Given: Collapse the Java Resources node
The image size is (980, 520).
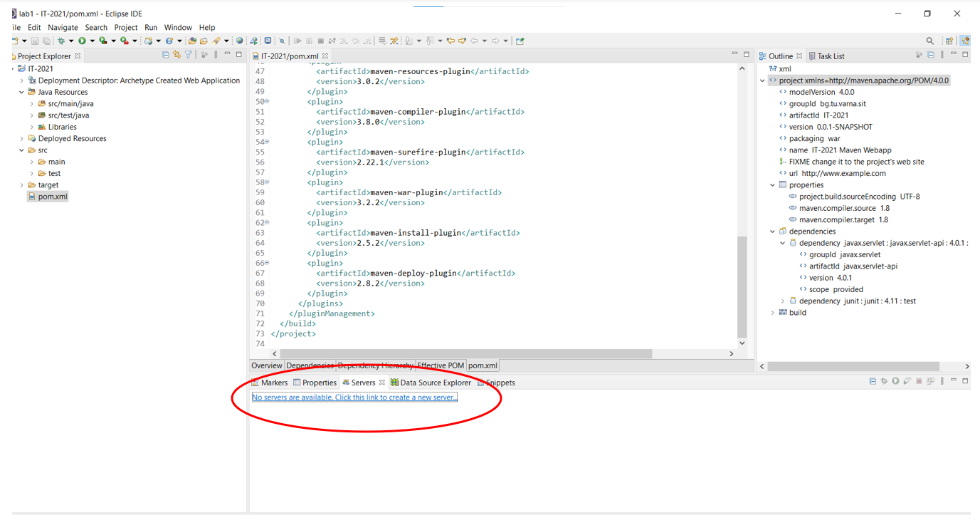Looking at the screenshot, I should tap(21, 92).
